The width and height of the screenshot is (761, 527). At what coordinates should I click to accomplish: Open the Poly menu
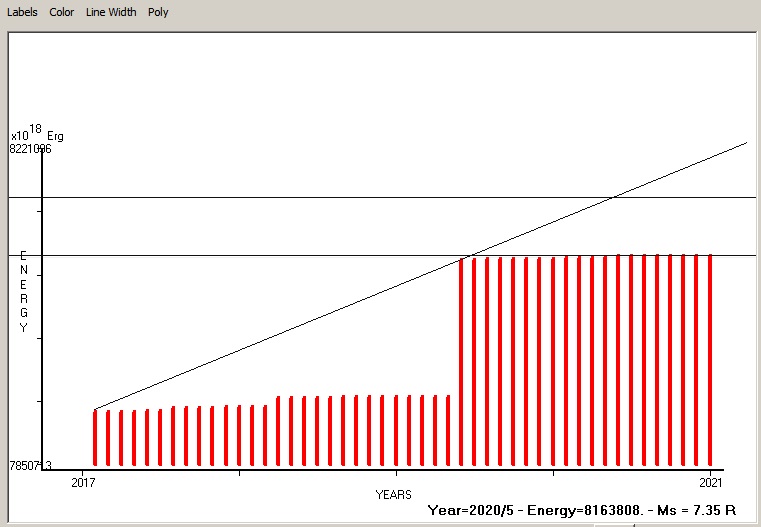pyautogui.click(x=158, y=12)
